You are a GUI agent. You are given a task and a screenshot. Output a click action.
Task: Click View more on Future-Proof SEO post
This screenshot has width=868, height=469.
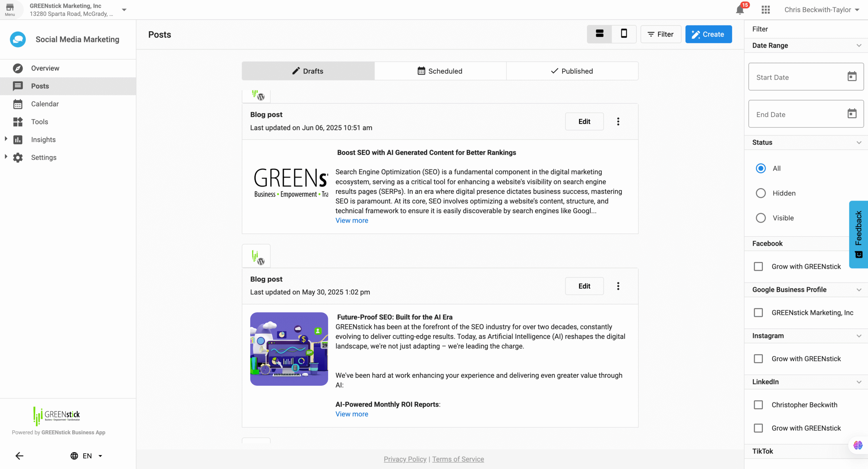[x=352, y=414]
